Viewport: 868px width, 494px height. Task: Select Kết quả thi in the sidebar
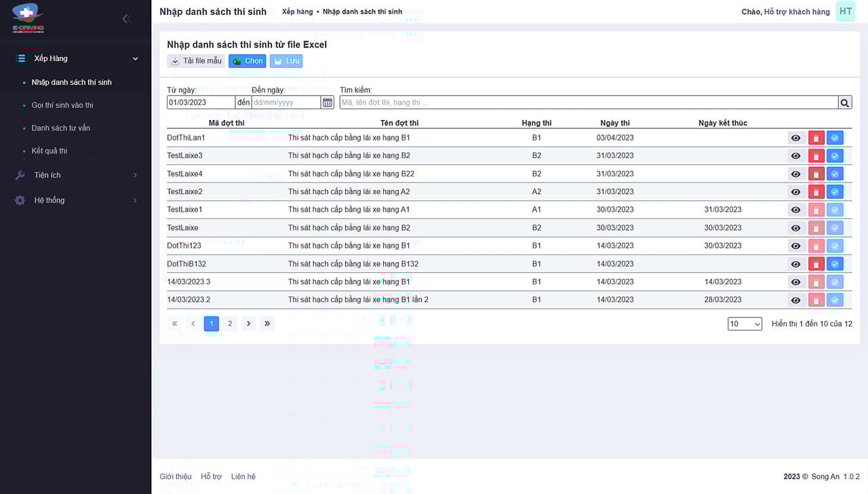[x=50, y=151]
